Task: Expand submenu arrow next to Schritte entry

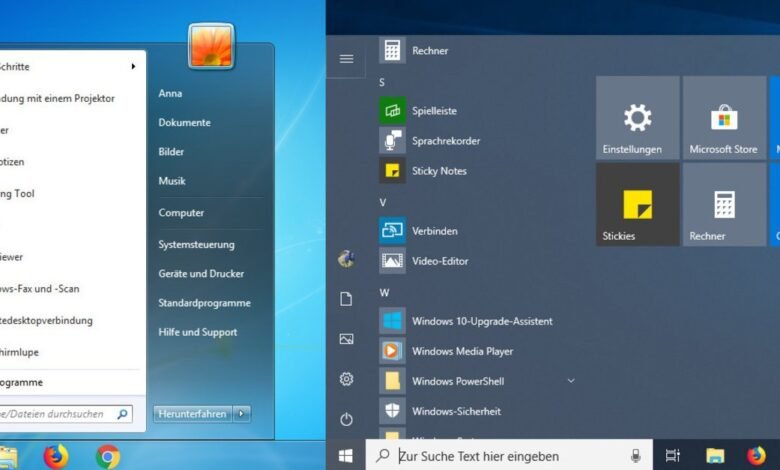Action: click(133, 66)
